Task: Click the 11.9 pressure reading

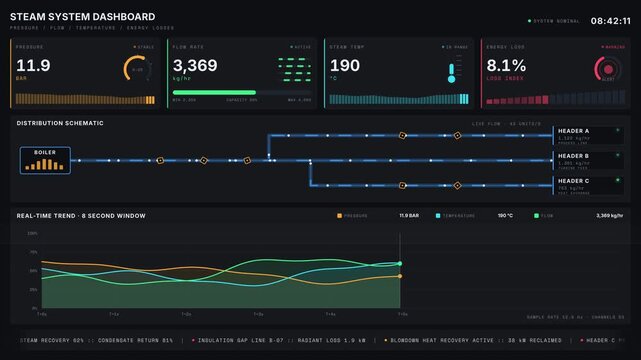Action: click(x=33, y=65)
